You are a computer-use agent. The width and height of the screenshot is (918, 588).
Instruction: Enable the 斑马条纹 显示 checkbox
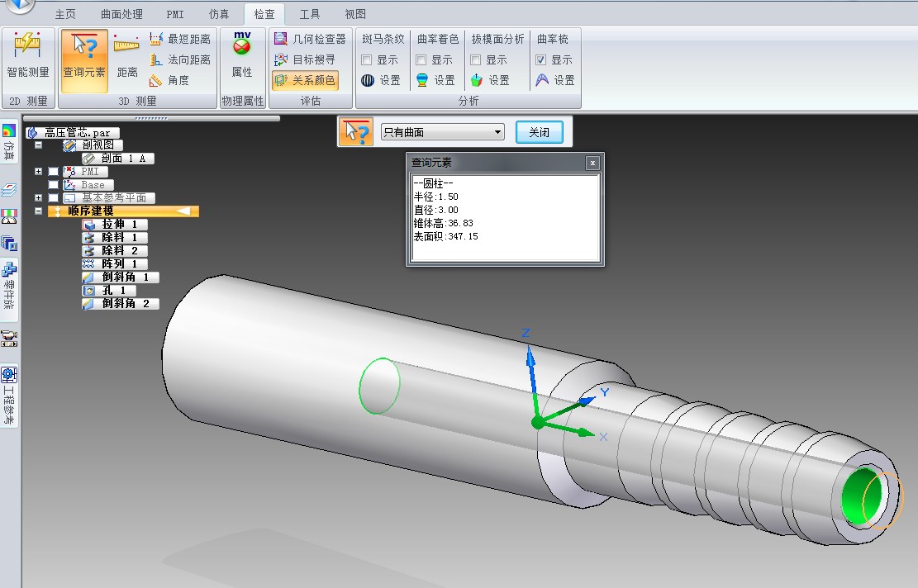click(x=367, y=59)
